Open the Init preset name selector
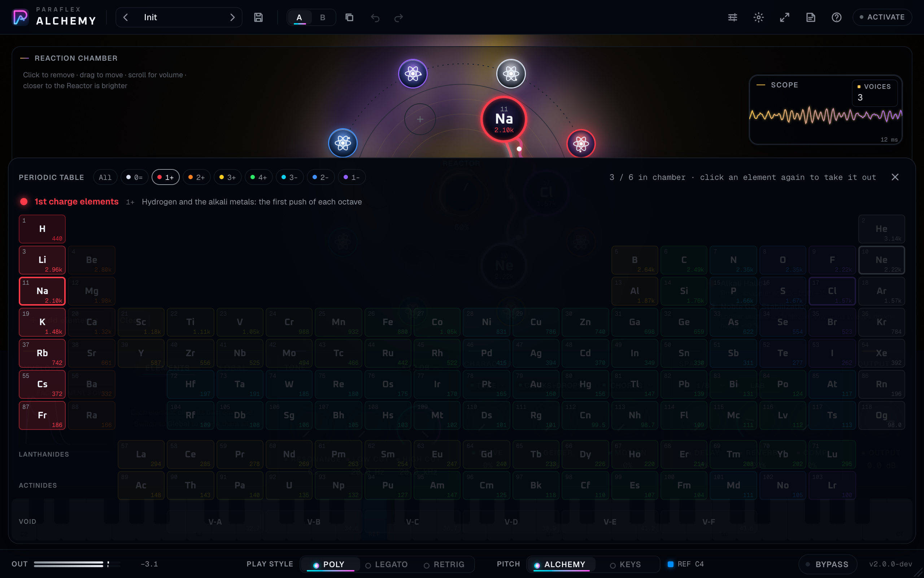 [179, 17]
